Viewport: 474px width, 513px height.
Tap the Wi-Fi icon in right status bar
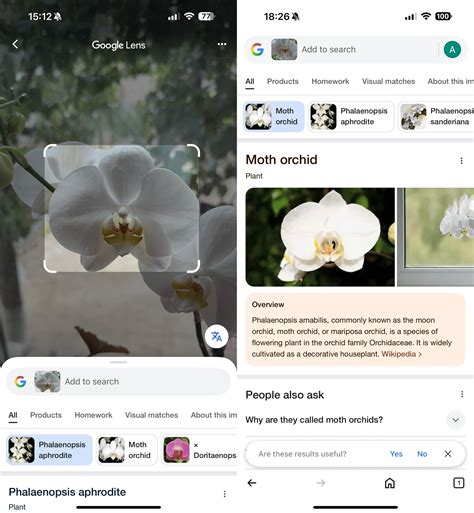426,16
